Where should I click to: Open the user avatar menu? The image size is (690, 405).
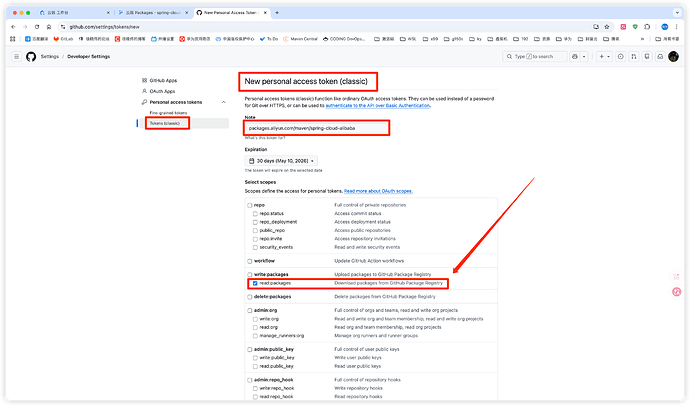pyautogui.click(x=673, y=56)
